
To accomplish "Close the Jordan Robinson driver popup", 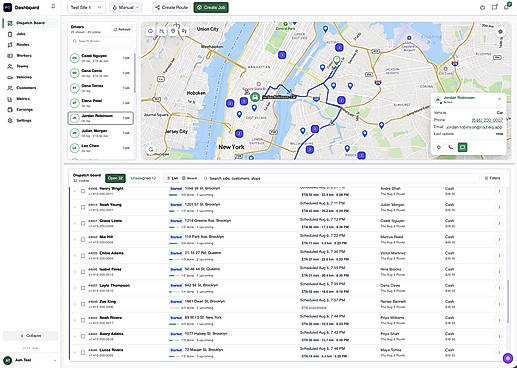I will coord(499,99).
